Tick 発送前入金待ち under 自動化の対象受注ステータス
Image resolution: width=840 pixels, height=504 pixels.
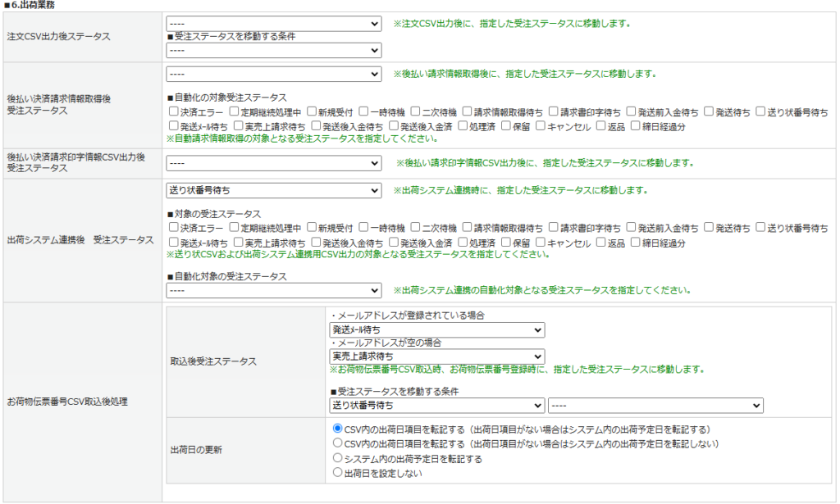coord(632,111)
